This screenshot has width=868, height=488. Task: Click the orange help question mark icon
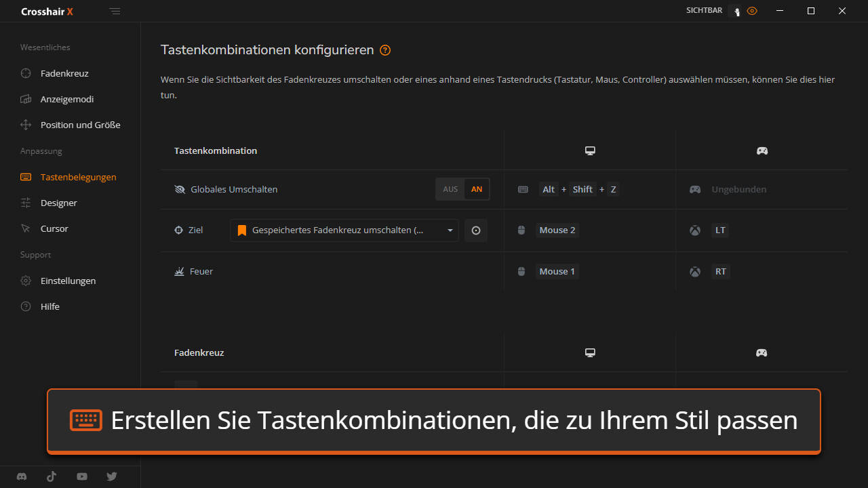click(x=385, y=50)
